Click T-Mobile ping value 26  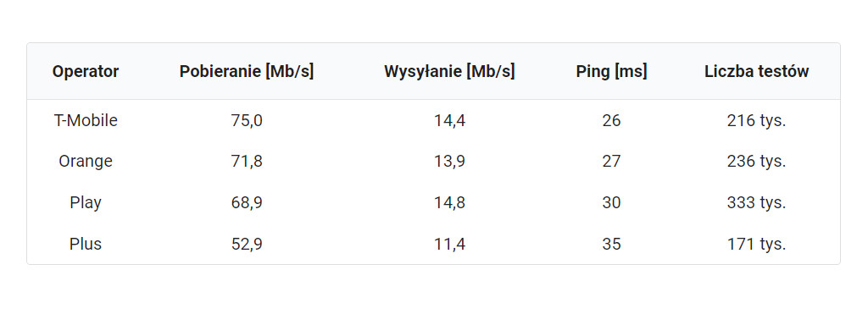click(612, 120)
